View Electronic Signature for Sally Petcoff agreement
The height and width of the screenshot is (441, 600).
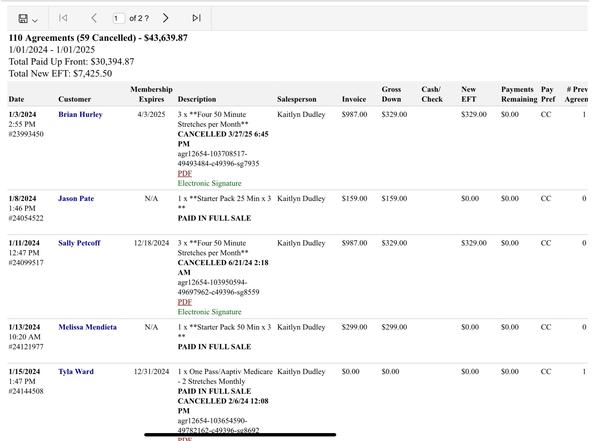(x=209, y=312)
